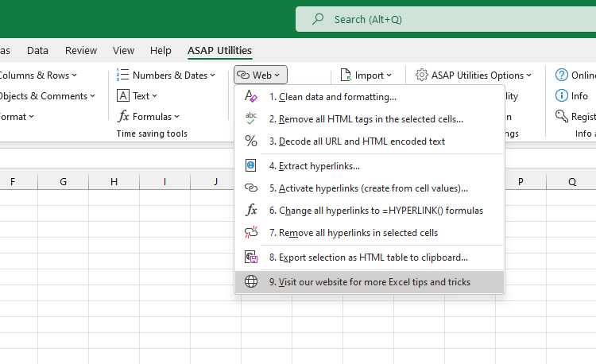This screenshot has height=364, width=596.
Task: Open the View ribbon tab
Action: click(x=123, y=51)
